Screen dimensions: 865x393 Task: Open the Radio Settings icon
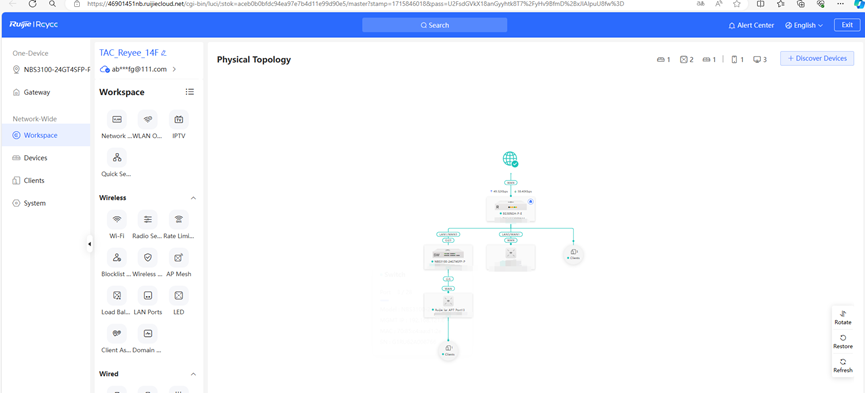(147, 219)
